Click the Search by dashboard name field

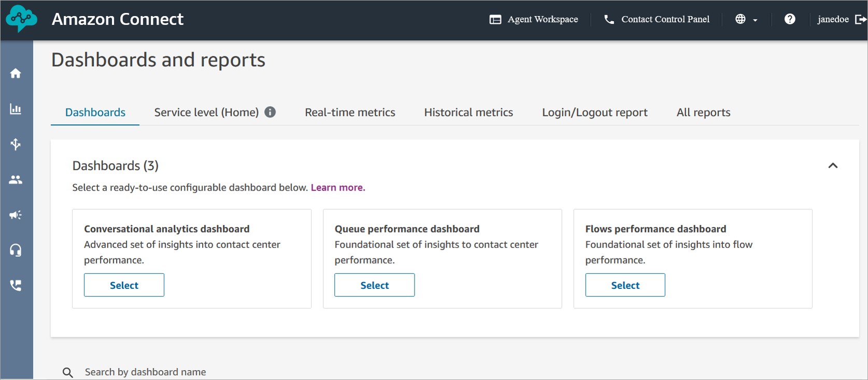(145, 372)
